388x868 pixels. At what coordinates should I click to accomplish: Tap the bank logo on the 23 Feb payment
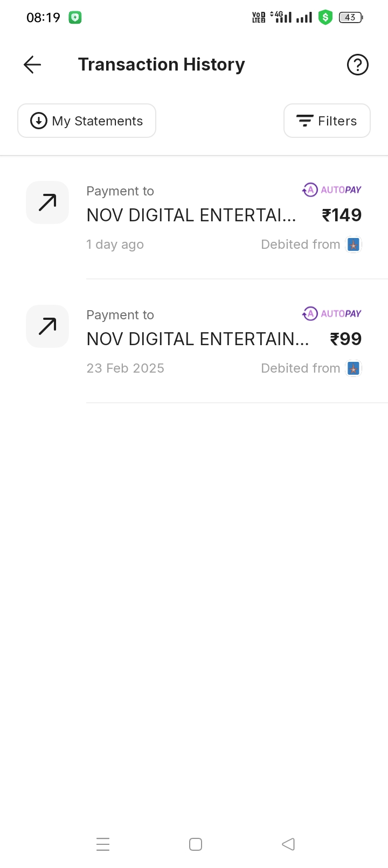click(354, 368)
